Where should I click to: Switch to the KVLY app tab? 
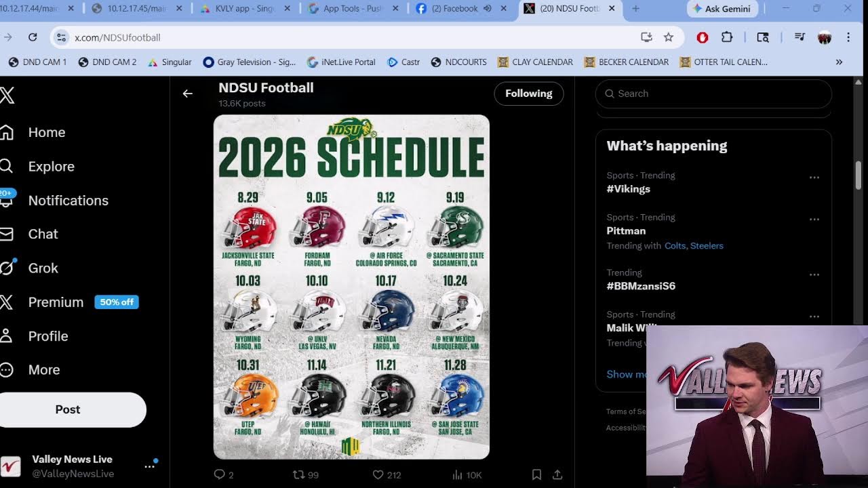[245, 9]
